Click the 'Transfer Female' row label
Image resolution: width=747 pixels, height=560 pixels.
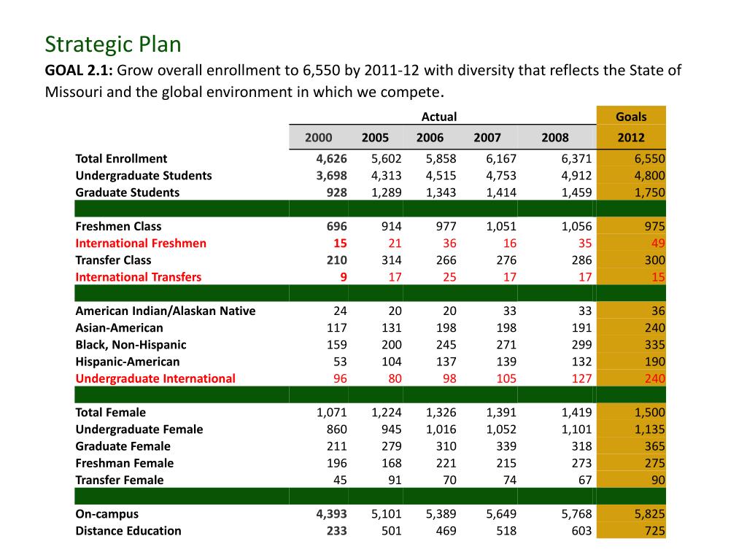tap(119, 480)
